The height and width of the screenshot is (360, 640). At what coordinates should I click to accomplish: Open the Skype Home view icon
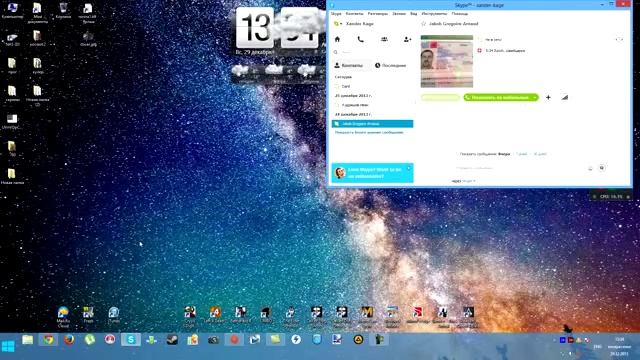[x=337, y=39]
